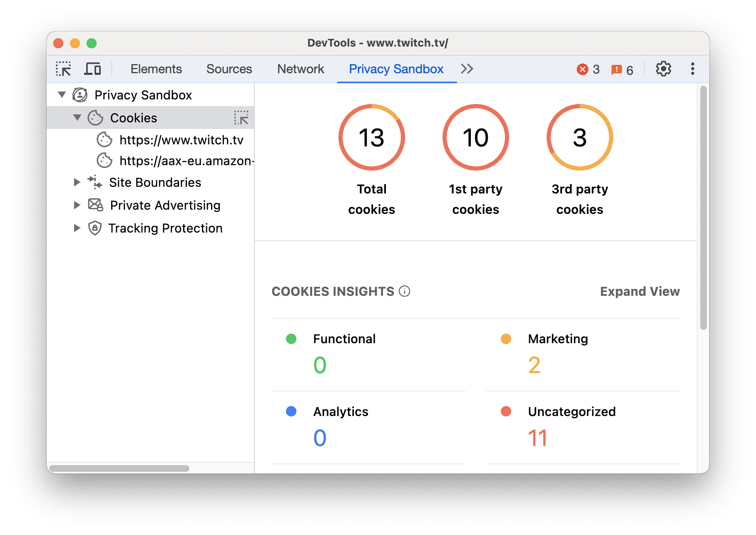Open DevTools settings with the gear icon
This screenshot has height=535, width=756.
click(663, 69)
